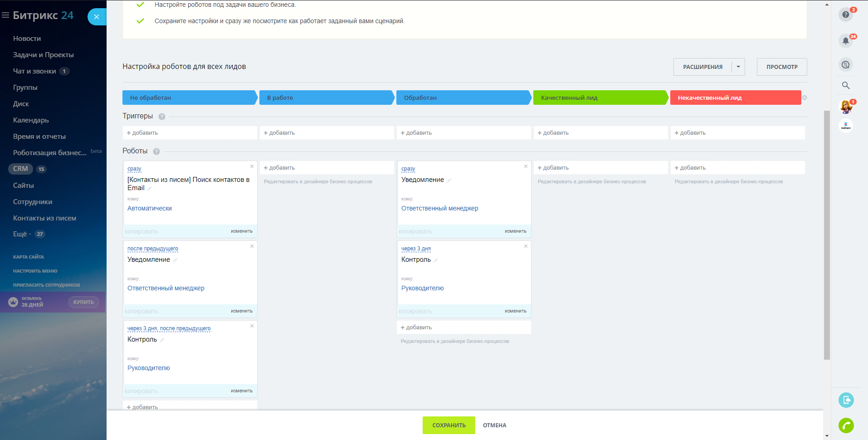Click the pencil beside Контроль in the Не обработан column
Screen dimensions: 868x440
pos(162,340)
